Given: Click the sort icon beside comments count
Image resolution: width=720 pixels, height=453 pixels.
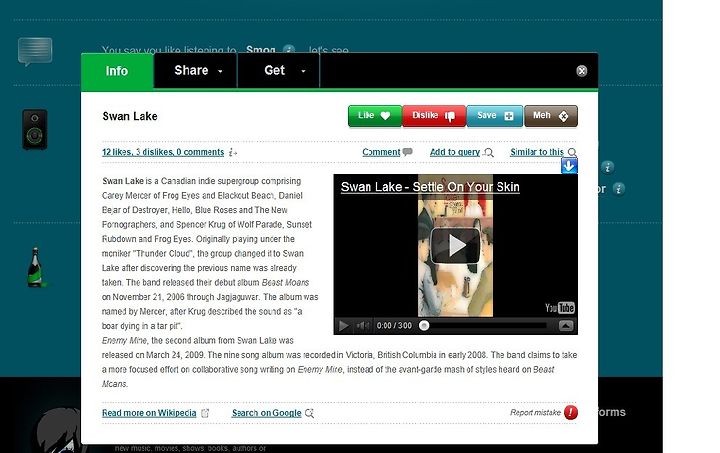Looking at the screenshot, I should click(233, 152).
